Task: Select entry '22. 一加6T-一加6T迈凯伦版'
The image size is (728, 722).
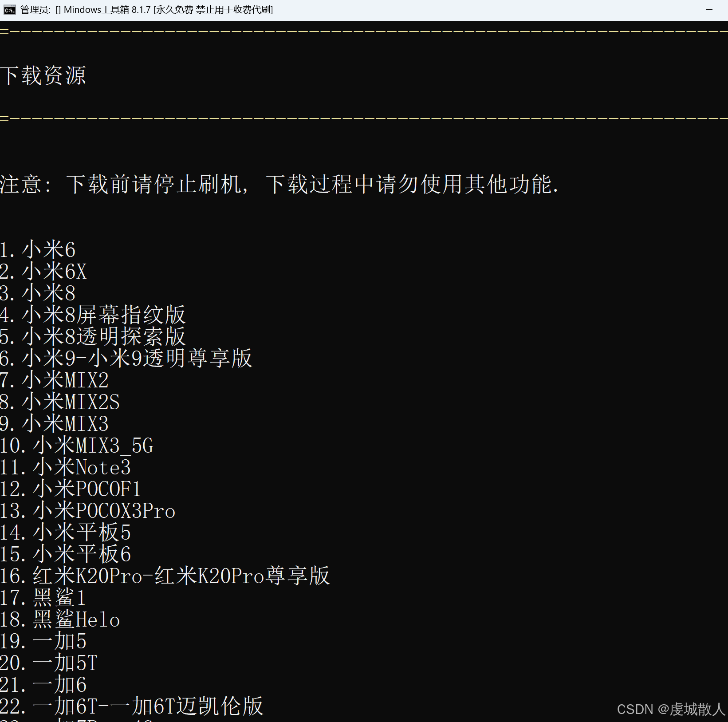Action: pos(132,706)
